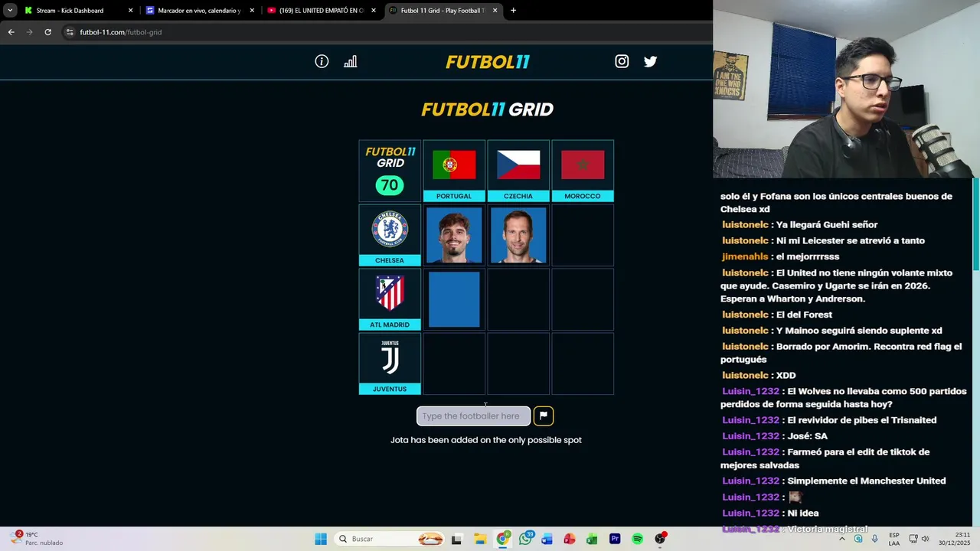Click the Atl Madrid crest row header

390,299
